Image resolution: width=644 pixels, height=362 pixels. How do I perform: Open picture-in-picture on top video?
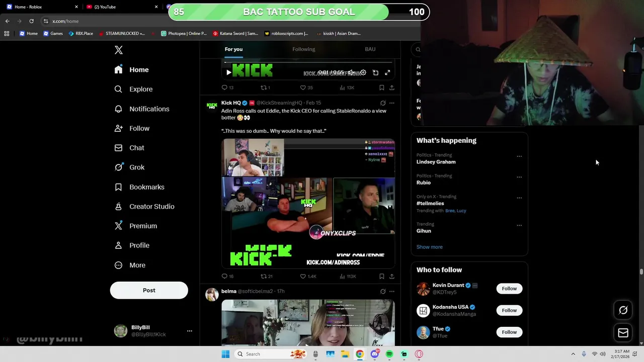(375, 72)
